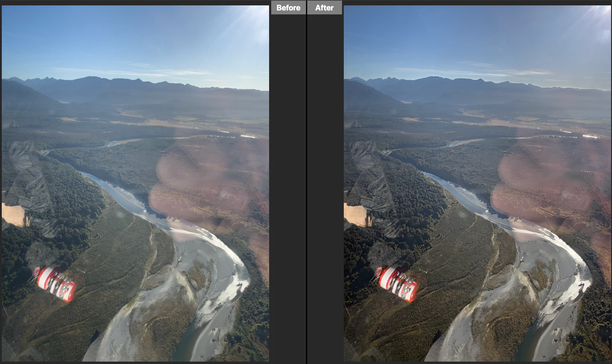
Task: Click the tan sandy patch in Before photo
Action: [x=13, y=215]
